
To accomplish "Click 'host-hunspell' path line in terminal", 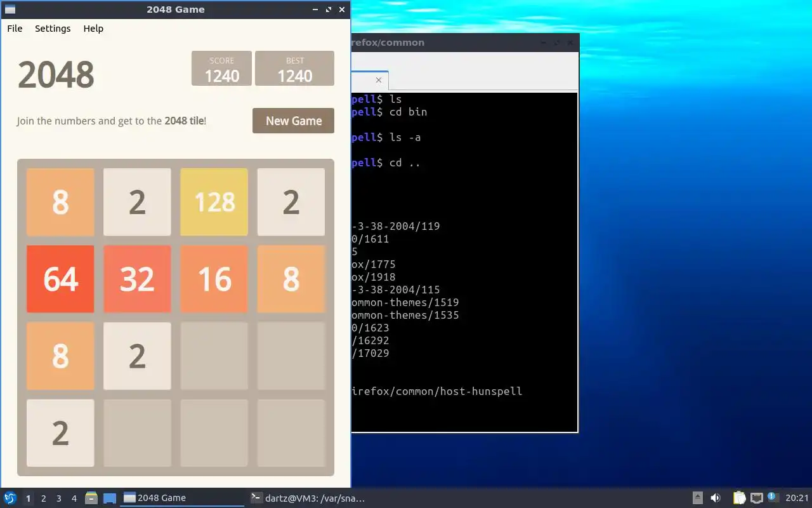I will click(437, 391).
